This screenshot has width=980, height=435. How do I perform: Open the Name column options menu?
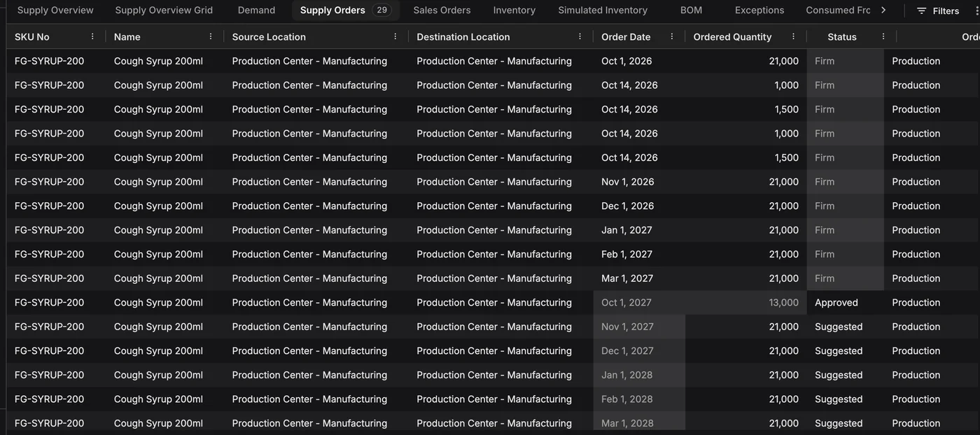[x=211, y=36]
